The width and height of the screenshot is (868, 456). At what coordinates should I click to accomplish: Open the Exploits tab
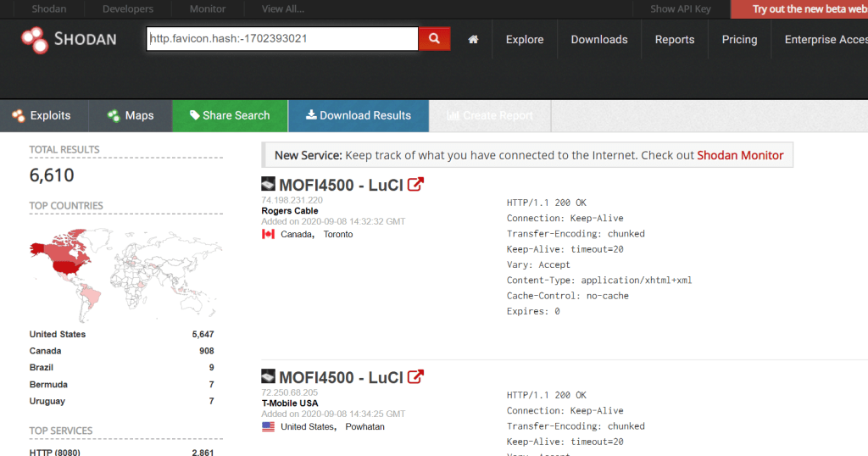[x=42, y=115]
